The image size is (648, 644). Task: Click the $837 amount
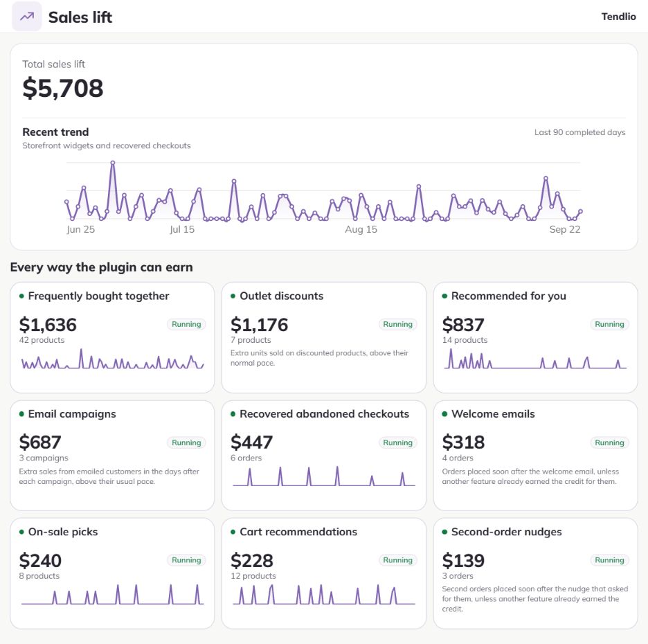tap(463, 325)
